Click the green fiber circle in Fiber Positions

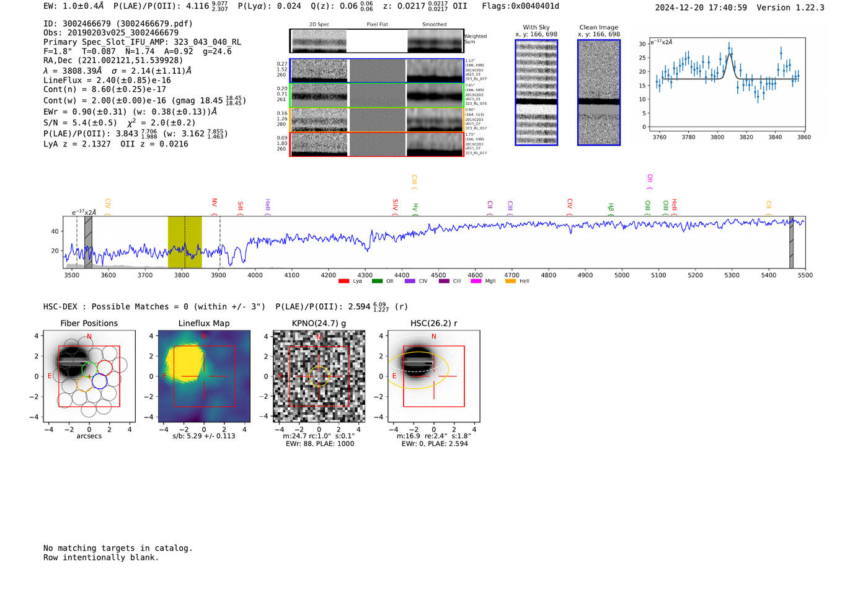point(90,370)
